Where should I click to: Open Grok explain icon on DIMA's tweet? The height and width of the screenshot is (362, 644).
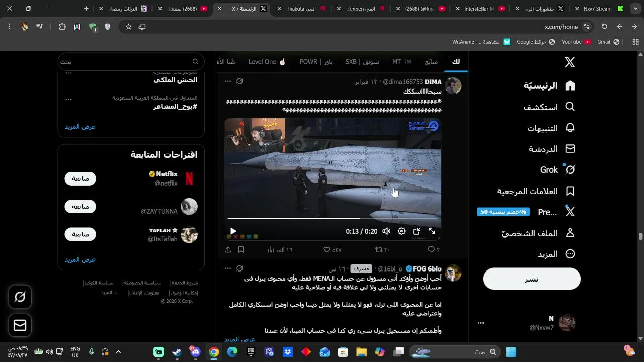[x=240, y=81]
